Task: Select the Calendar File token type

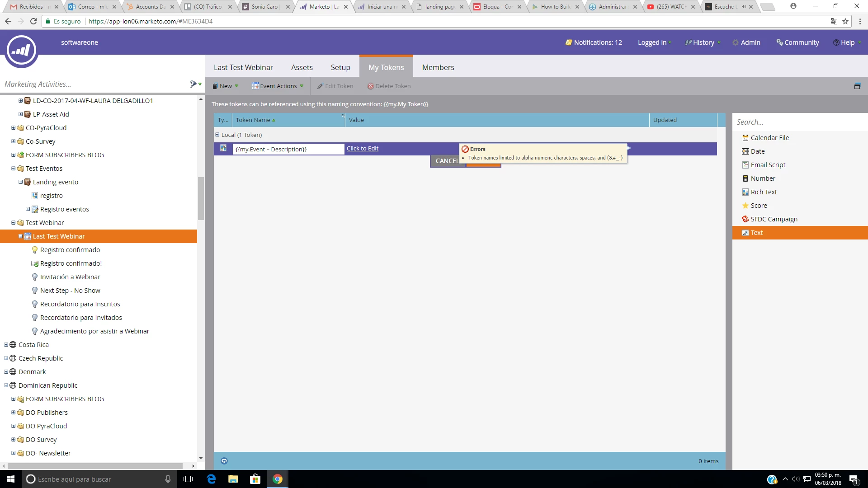Action: coord(769,138)
